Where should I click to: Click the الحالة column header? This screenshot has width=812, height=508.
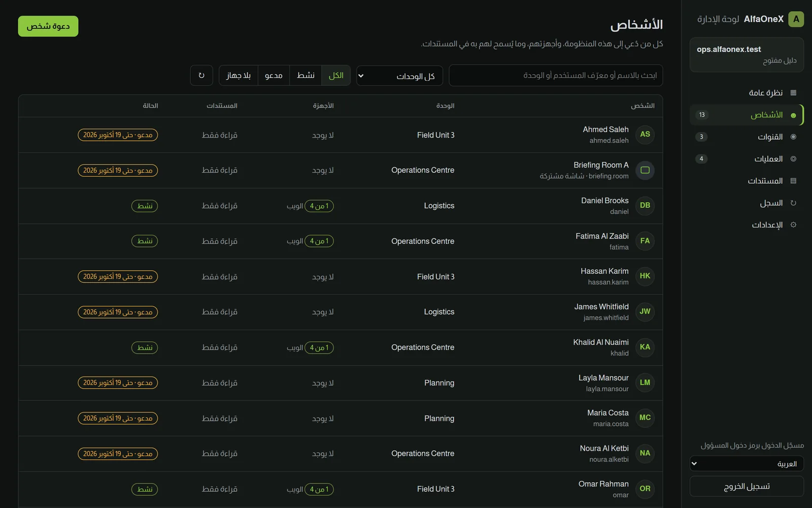[x=150, y=106]
